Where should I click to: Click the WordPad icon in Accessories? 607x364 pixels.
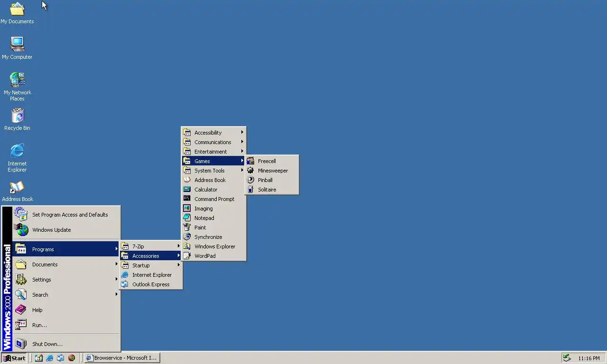click(187, 256)
